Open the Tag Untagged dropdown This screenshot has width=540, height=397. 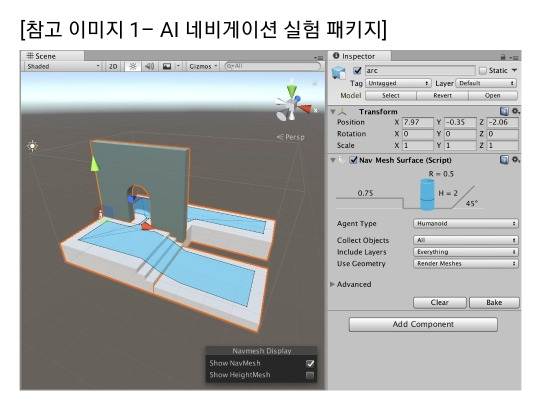pos(398,83)
